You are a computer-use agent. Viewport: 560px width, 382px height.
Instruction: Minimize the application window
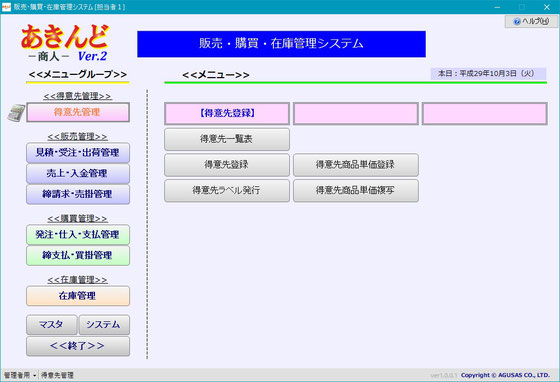(x=497, y=7)
